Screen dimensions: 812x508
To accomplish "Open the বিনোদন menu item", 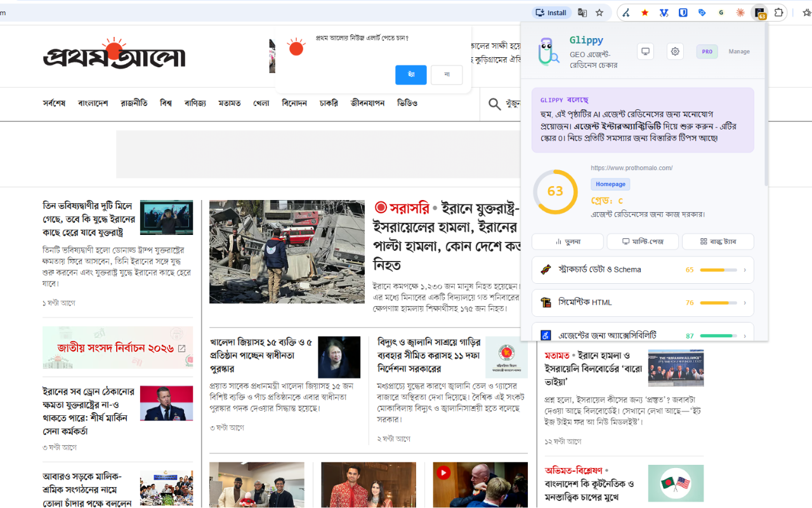I will pos(294,103).
